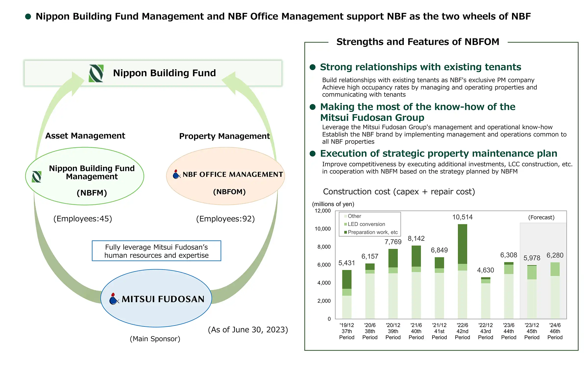Click the 5,431 bar value label
Image resolution: width=588 pixels, height=366 pixels.
click(347, 263)
